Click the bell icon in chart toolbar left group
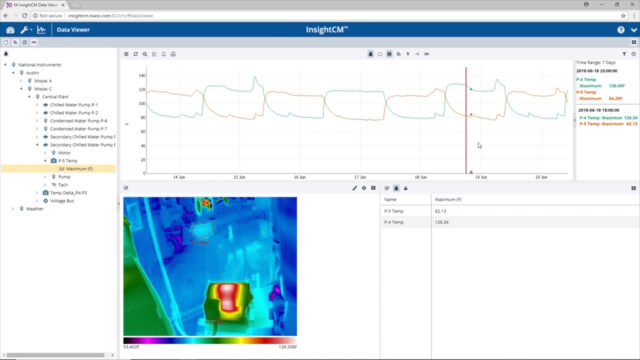Screen dimensions: 640x360 click(x=164, y=54)
